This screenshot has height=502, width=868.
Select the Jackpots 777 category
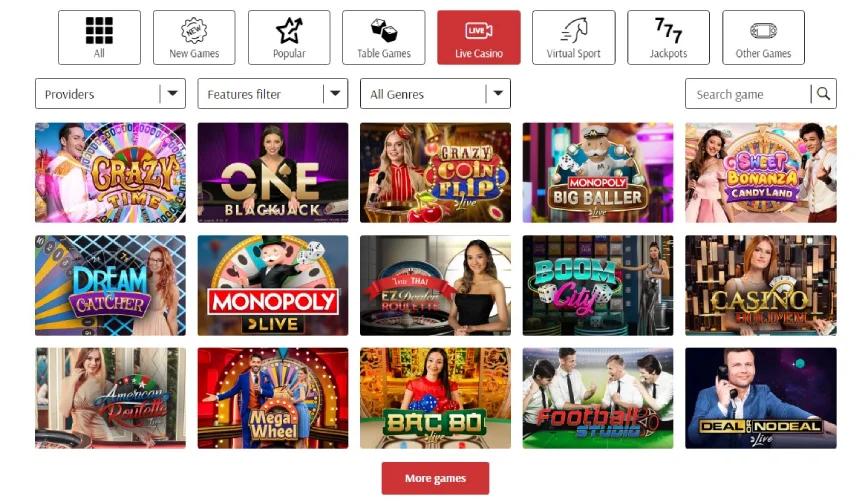(668, 37)
